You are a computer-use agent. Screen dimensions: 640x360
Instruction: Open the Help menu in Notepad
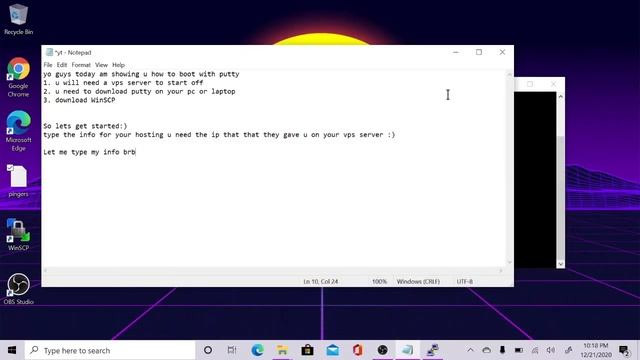[x=118, y=65]
